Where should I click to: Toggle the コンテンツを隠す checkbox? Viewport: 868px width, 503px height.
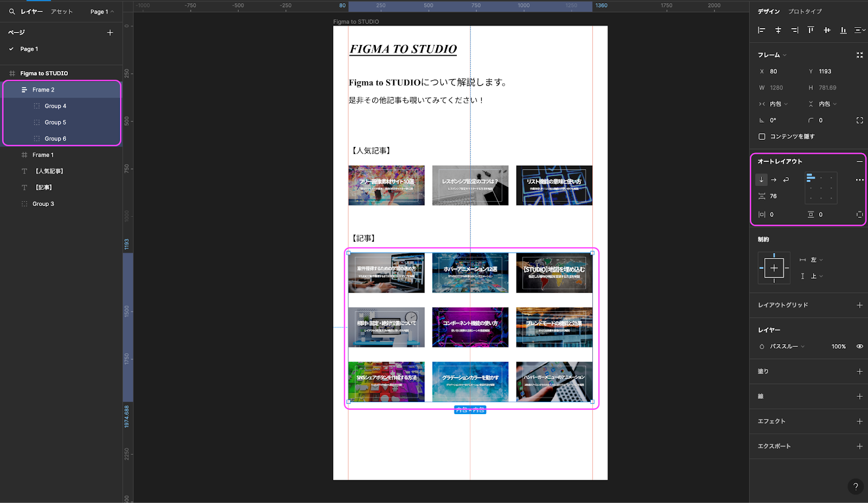tap(762, 137)
